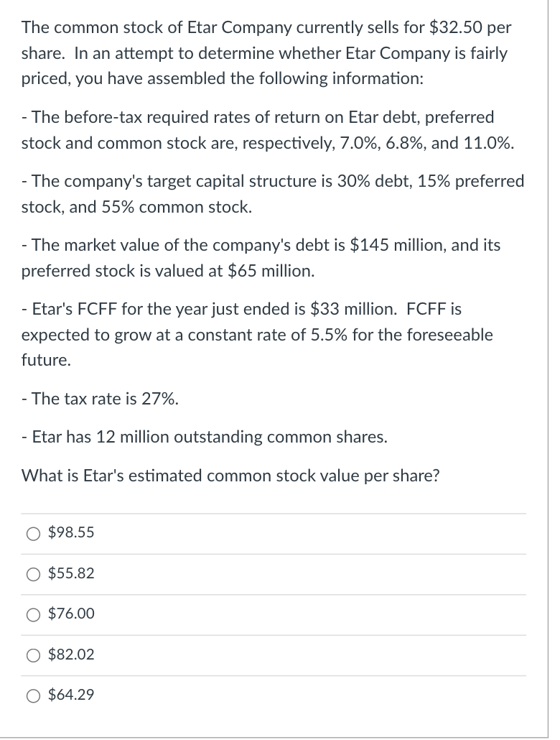Click the middle radio circle option
This screenshot has width=560, height=740.
[33, 614]
